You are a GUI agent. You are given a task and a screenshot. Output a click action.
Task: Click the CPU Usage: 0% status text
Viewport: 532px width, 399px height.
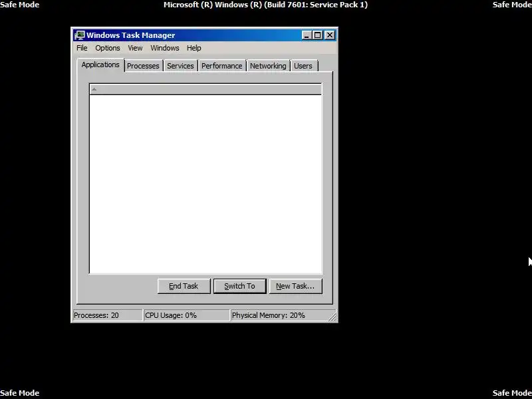[171, 315]
